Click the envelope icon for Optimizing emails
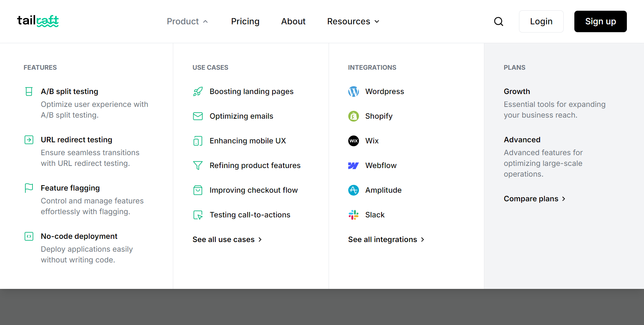Image resolution: width=644 pixels, height=325 pixels. [x=198, y=116]
